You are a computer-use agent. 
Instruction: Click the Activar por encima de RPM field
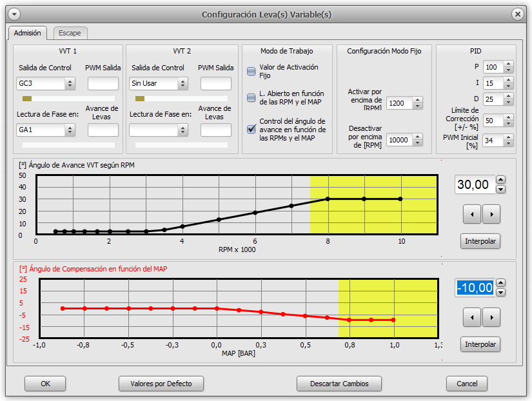(x=399, y=103)
